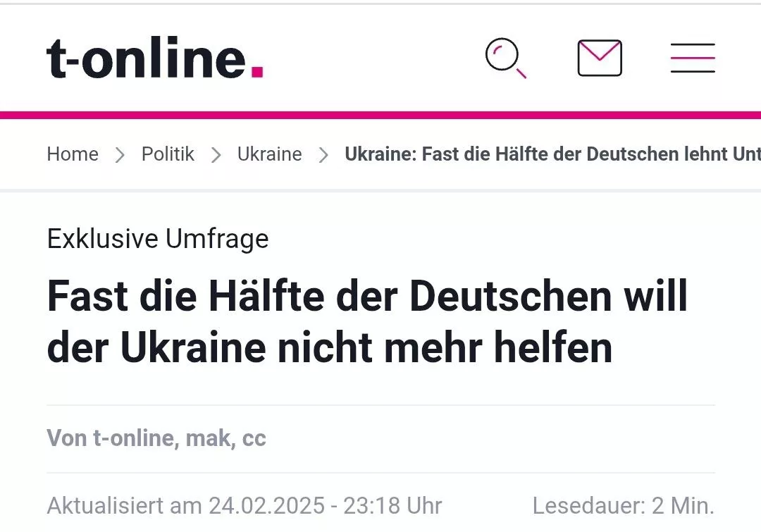
Task: Click the 'Lesedauer: 2 Min.' label
Action: [x=623, y=505]
